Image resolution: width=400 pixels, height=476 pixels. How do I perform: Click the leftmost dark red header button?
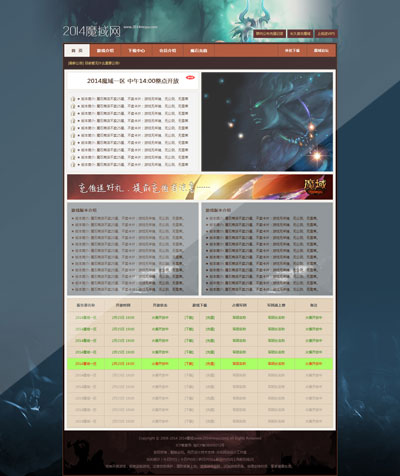click(270, 34)
